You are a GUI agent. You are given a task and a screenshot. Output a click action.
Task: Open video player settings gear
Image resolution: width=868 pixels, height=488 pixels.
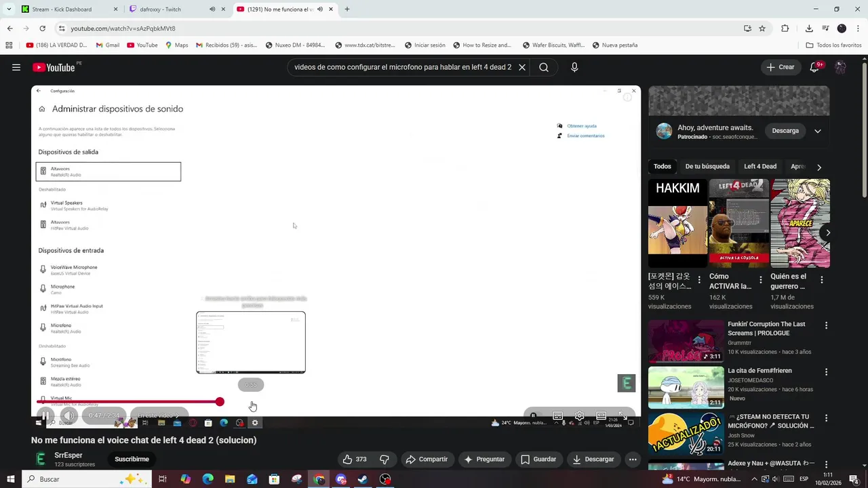click(x=579, y=415)
